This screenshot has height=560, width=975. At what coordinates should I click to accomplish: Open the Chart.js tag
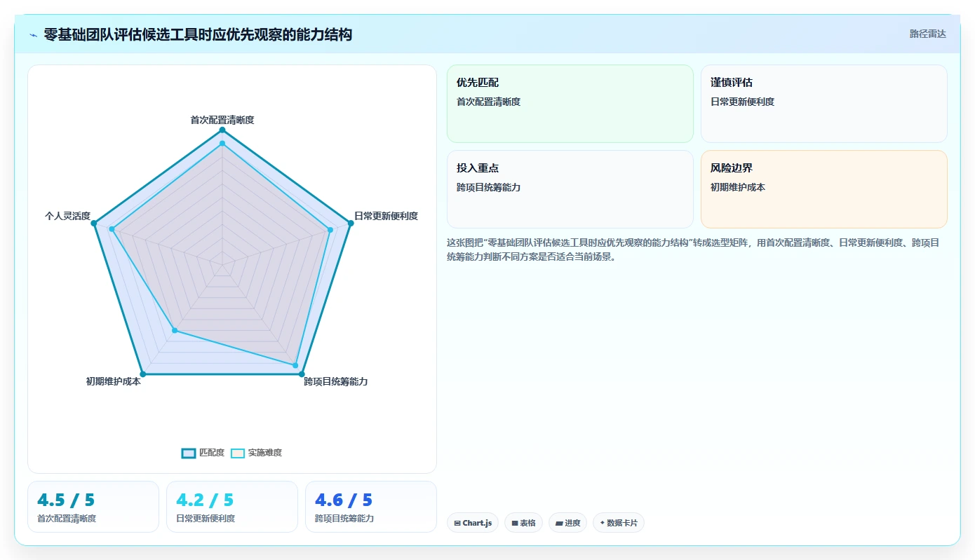[472, 523]
